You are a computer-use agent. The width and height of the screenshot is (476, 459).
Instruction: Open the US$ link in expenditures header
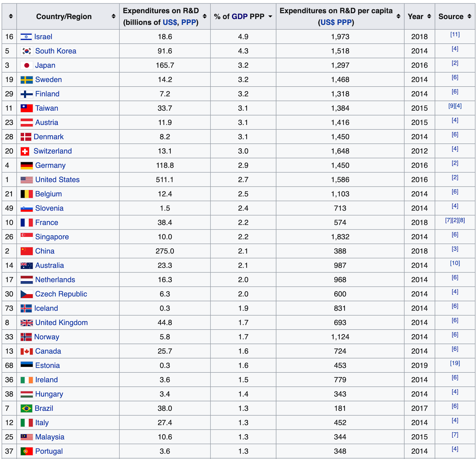click(x=170, y=22)
